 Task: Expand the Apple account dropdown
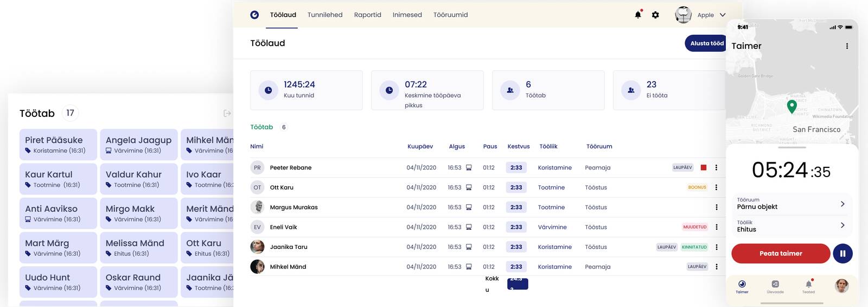722,15
